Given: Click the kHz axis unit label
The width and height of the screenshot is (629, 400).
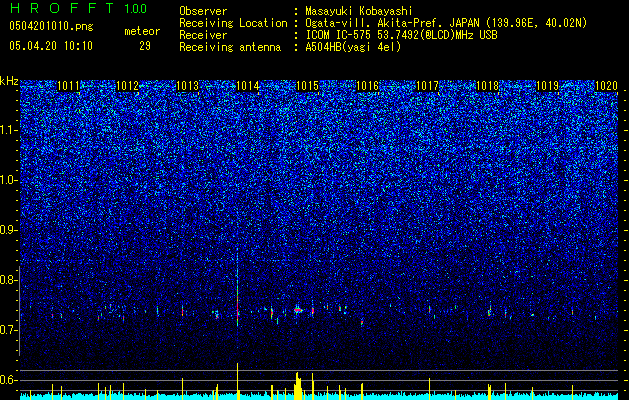Looking at the screenshot, I should coord(9,81).
